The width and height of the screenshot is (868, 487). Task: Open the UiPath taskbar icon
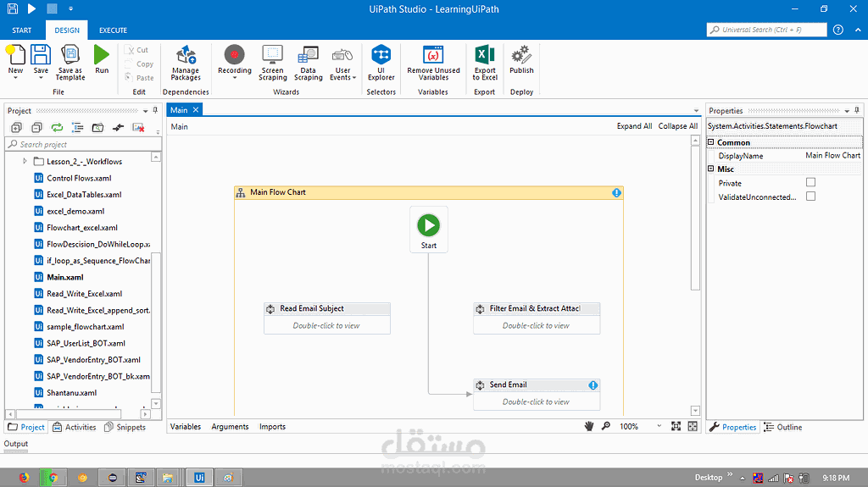click(199, 477)
